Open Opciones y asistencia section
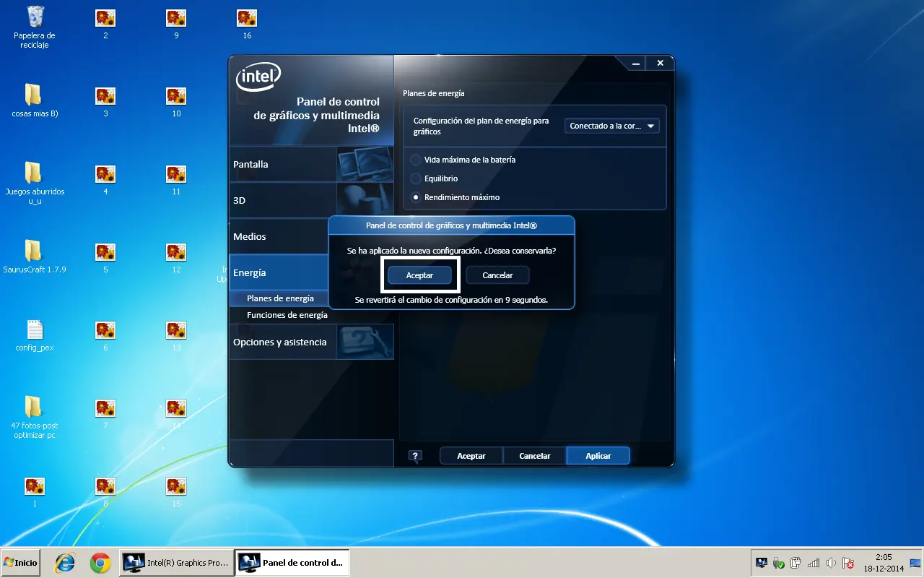Screen dimensions: 924x578 click(311, 342)
